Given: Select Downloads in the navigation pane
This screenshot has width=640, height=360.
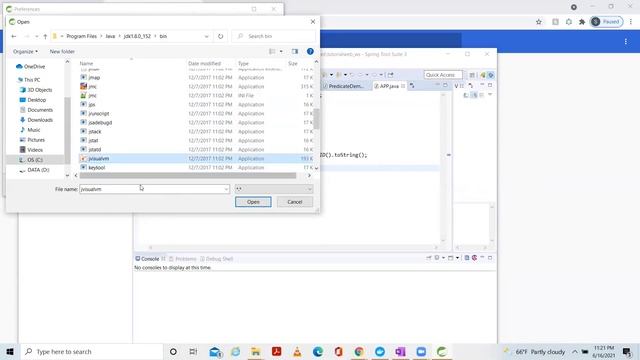Looking at the screenshot, I should coord(40,120).
